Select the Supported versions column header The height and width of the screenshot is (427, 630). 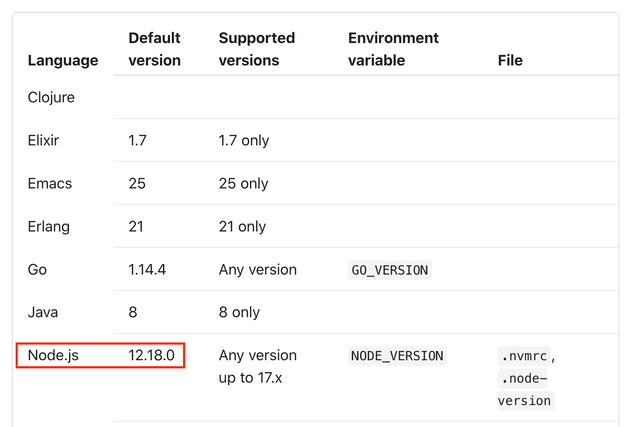pyautogui.click(x=257, y=49)
